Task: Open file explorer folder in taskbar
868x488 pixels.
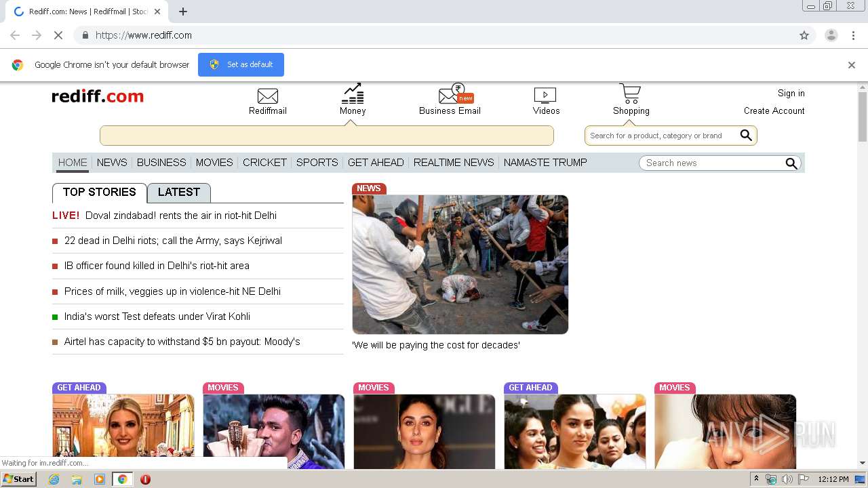Action: pyautogui.click(x=77, y=479)
